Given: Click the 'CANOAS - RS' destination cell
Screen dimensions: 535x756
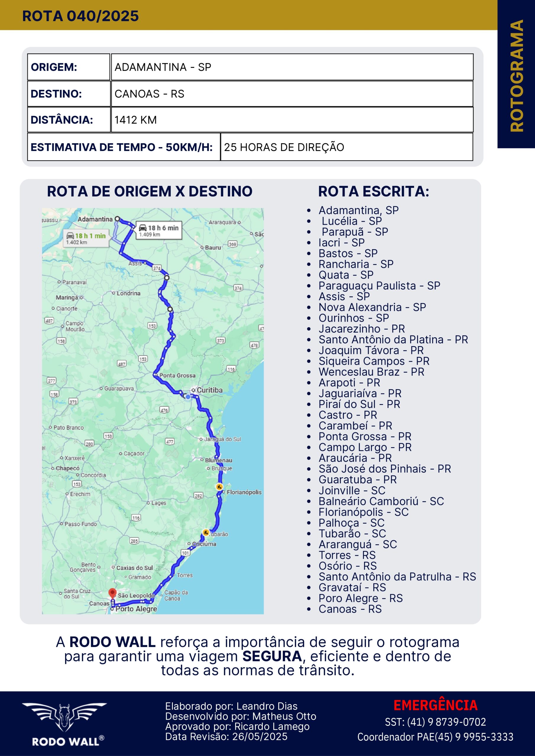Looking at the screenshot, I should coord(292,94).
